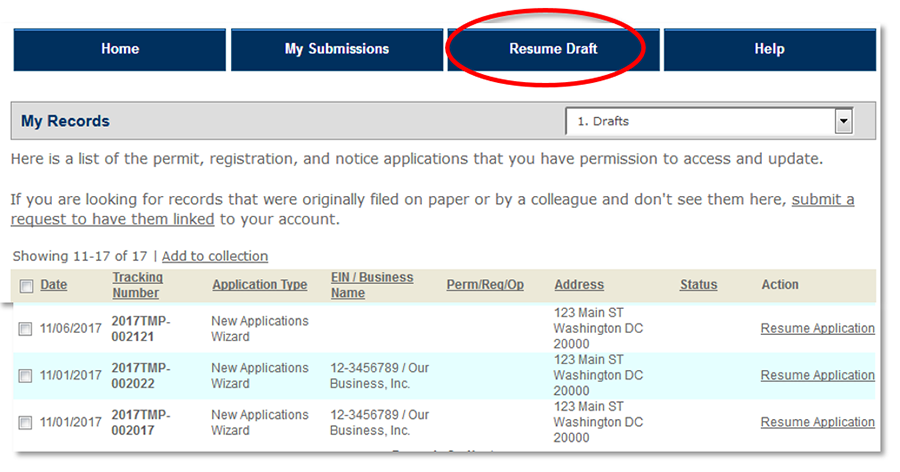Open the Help tab
This screenshot has height=472, width=900.
(769, 49)
